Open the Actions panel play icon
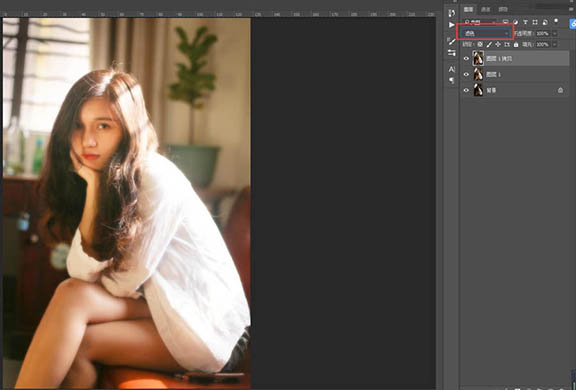This screenshot has height=390, width=576. click(451, 25)
